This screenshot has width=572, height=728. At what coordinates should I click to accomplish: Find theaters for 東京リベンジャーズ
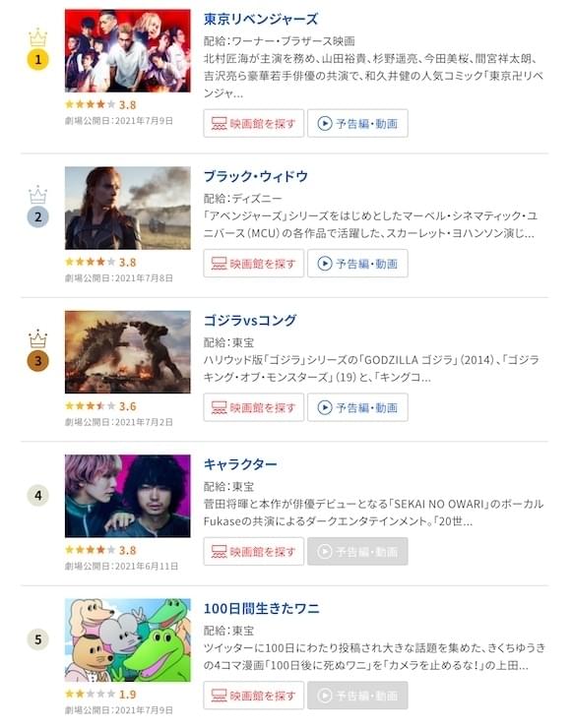[254, 124]
